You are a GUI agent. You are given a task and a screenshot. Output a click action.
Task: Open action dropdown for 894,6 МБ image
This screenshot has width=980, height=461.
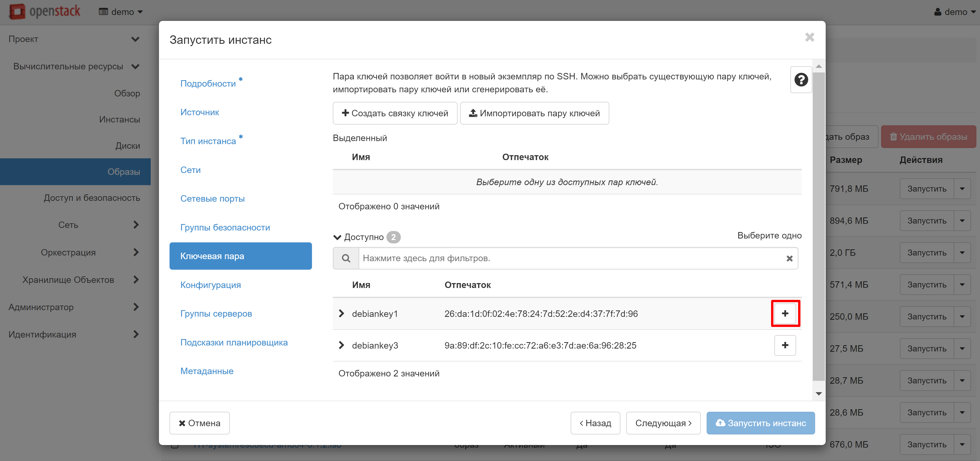click(x=962, y=221)
